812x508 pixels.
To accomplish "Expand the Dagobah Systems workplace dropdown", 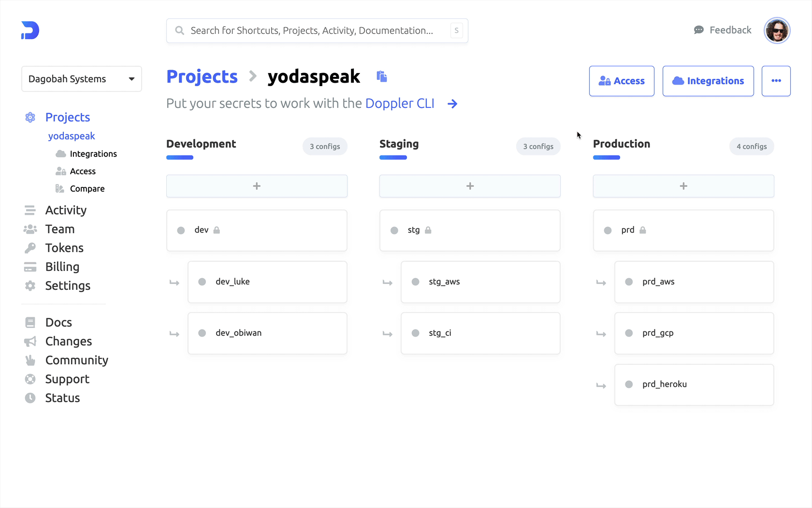I will coord(82,79).
